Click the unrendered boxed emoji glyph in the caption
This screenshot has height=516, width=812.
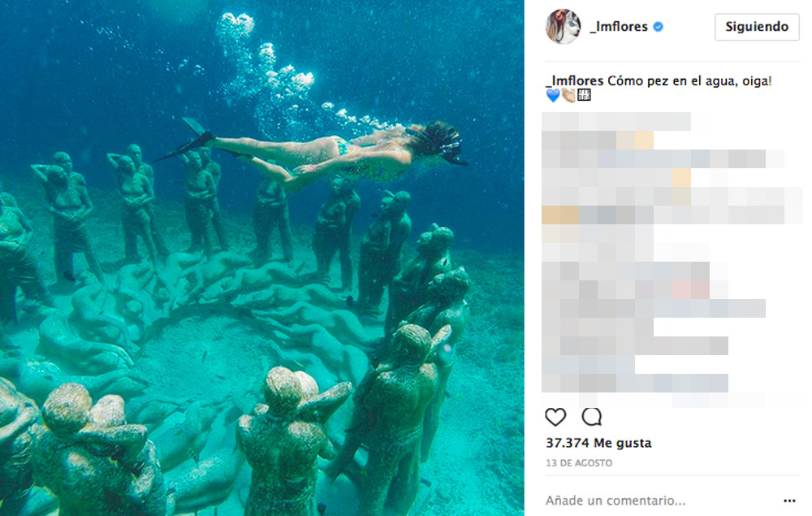tap(584, 95)
